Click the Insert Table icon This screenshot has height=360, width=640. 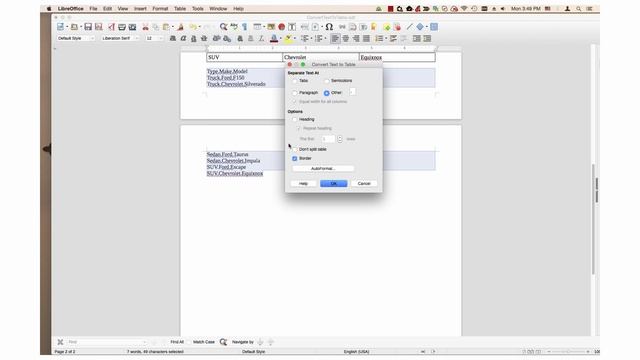[x=257, y=27]
